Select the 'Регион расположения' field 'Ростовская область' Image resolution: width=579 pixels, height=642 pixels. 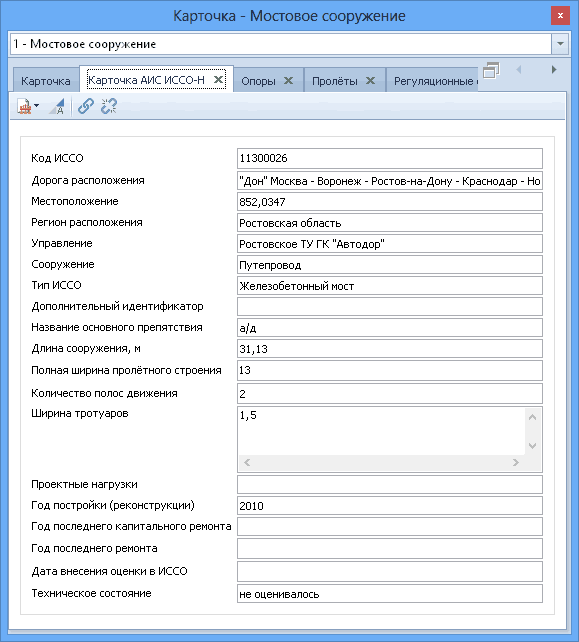pyautogui.click(x=390, y=223)
